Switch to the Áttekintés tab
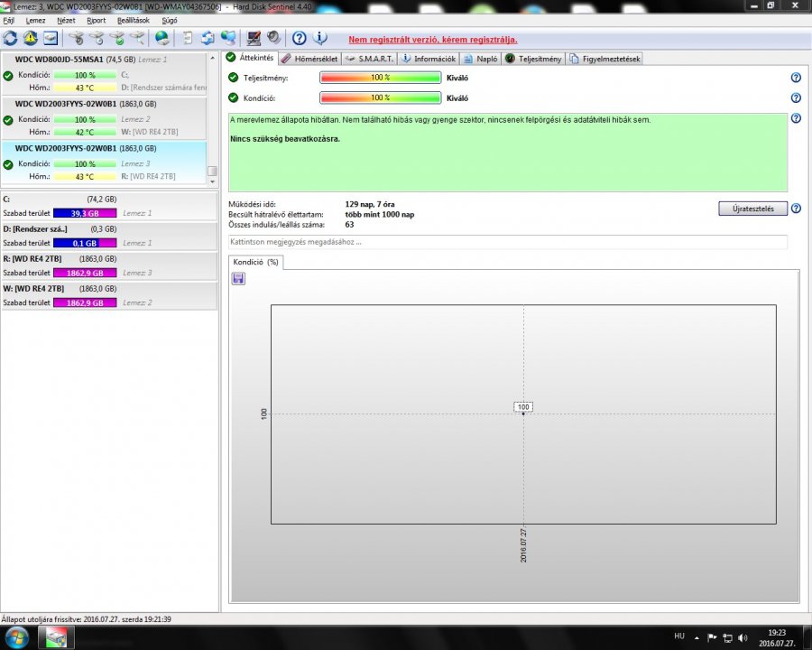Image resolution: width=812 pixels, height=650 pixels. point(250,58)
